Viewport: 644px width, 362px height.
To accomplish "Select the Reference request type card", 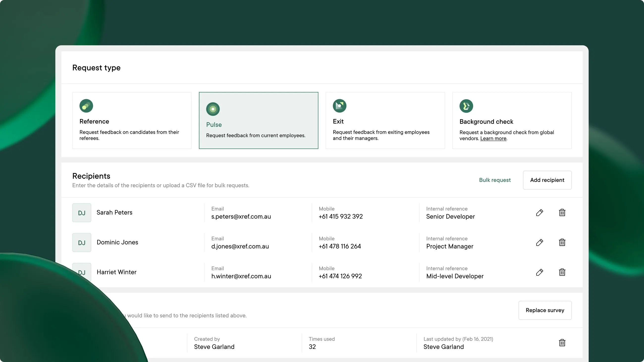I will (132, 121).
